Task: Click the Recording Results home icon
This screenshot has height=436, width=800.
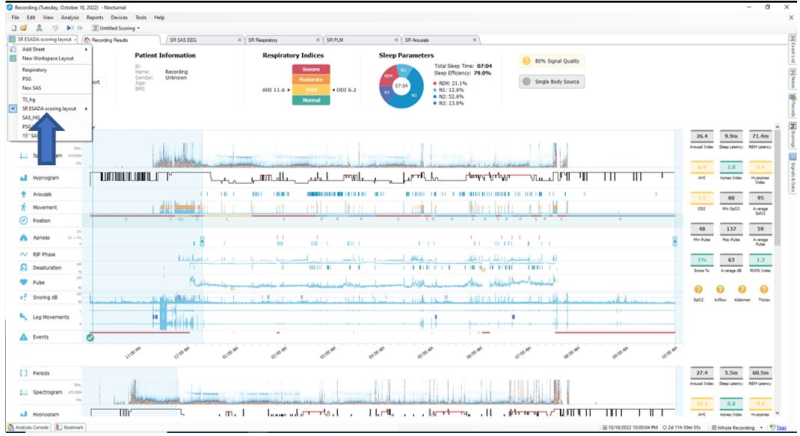Action: click(87, 40)
